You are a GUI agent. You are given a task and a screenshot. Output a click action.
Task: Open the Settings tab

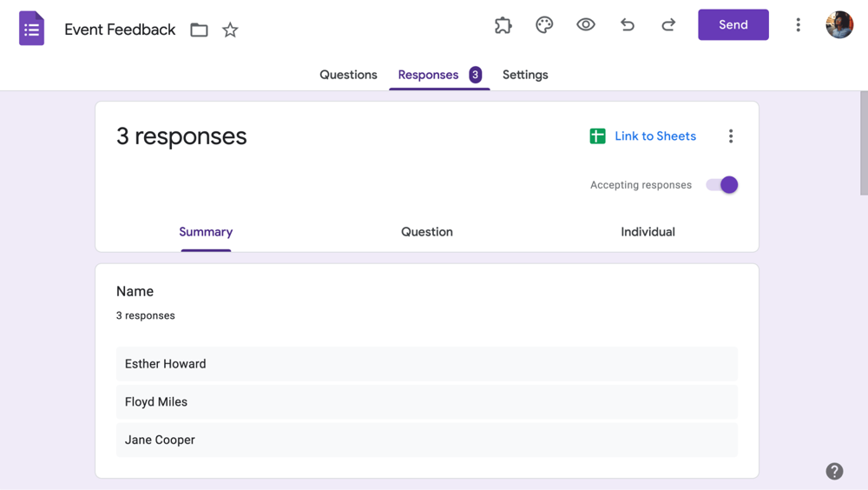[525, 75]
